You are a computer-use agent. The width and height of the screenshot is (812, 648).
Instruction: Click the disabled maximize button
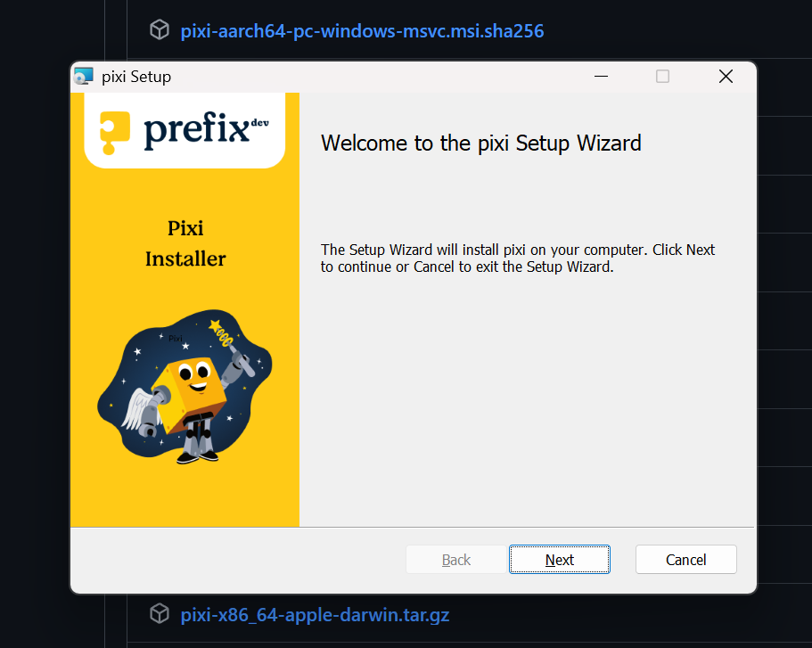[x=662, y=77]
